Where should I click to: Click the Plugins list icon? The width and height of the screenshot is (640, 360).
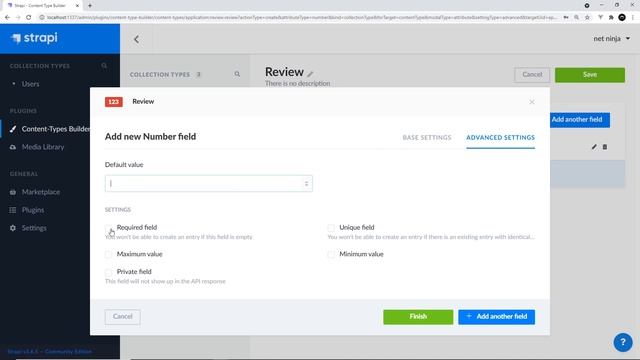pyautogui.click(x=13, y=210)
